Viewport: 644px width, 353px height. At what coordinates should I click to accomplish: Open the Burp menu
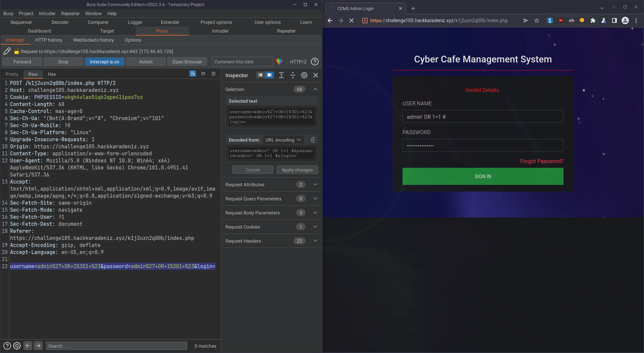pos(8,13)
